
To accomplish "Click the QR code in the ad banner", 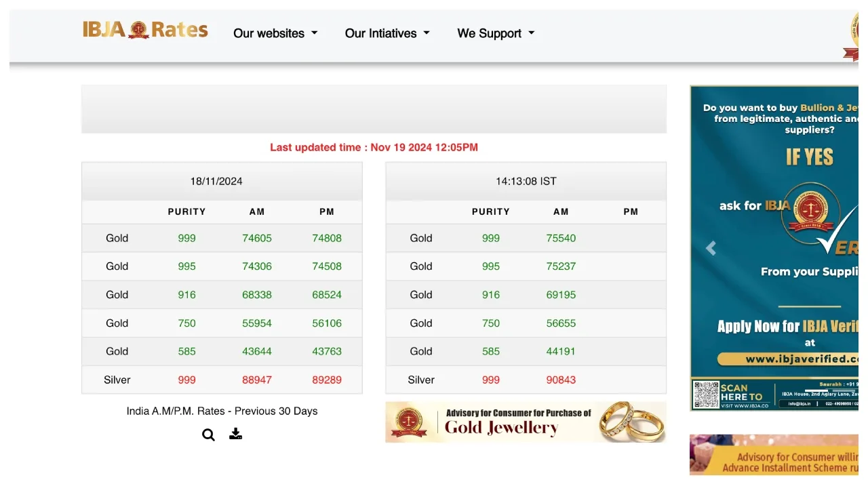I will pos(706,394).
